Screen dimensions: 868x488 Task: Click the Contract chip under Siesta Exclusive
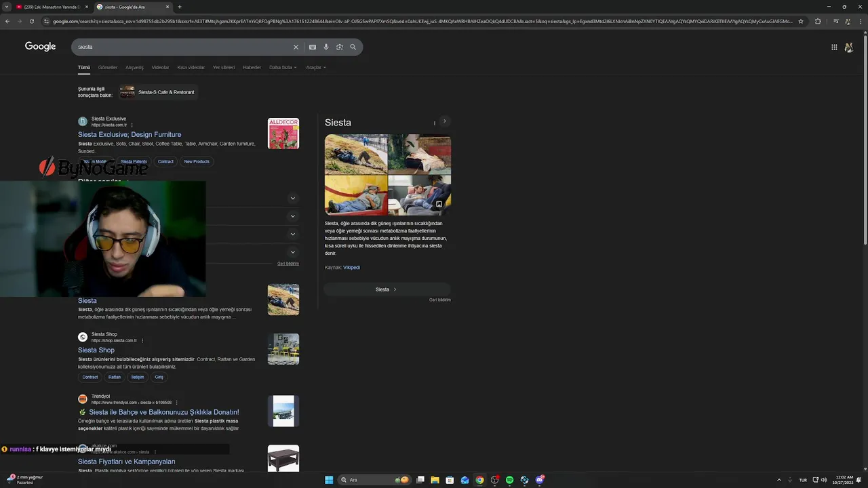point(165,161)
